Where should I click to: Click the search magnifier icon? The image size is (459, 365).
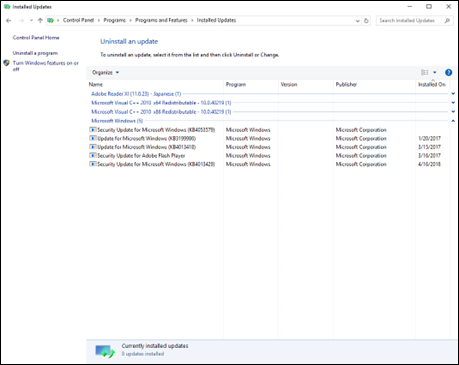click(x=447, y=21)
